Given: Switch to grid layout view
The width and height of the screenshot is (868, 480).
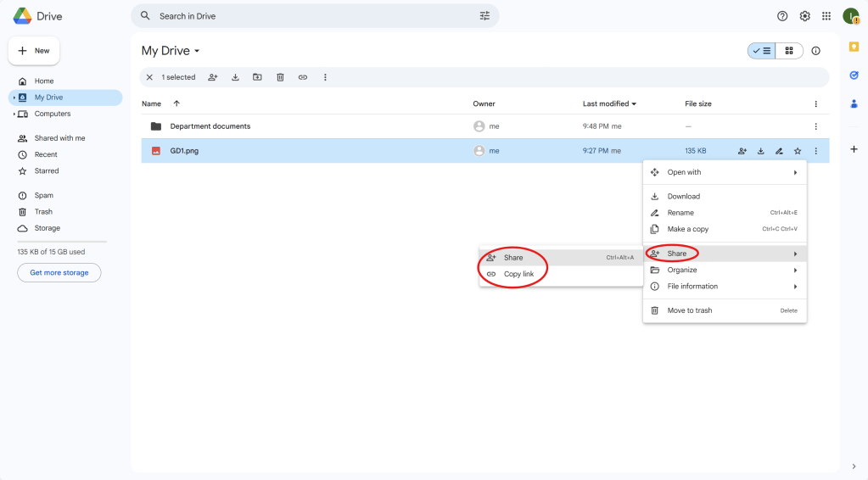Looking at the screenshot, I should tap(789, 51).
